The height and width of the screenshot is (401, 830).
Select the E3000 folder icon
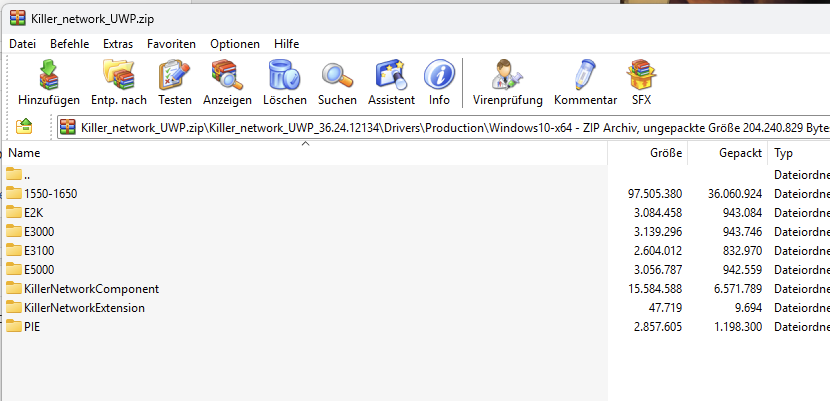point(14,231)
